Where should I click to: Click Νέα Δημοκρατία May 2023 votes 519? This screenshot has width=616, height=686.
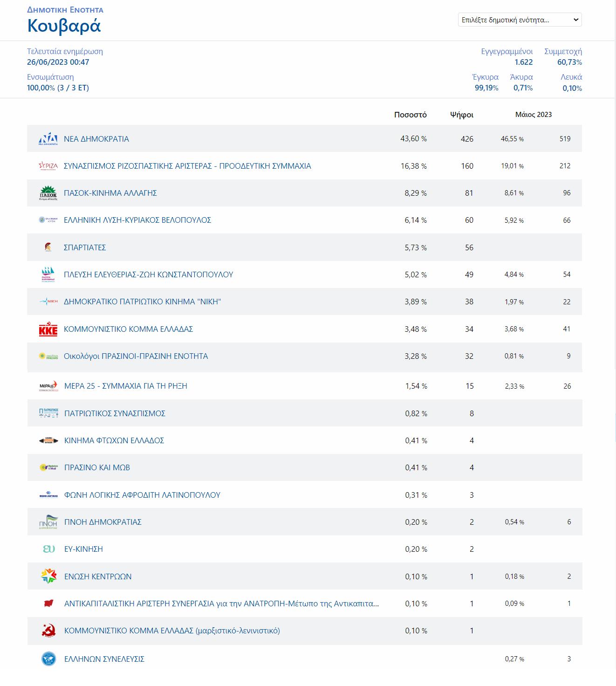click(565, 139)
